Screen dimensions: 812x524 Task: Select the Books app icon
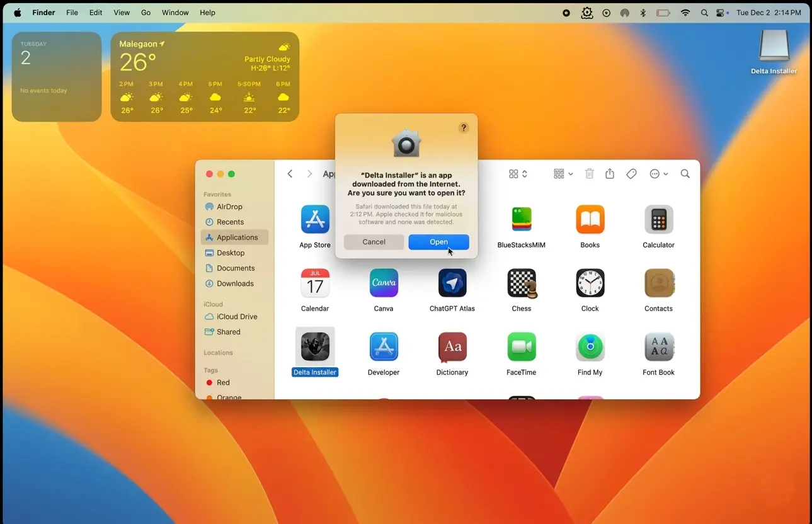coord(590,220)
